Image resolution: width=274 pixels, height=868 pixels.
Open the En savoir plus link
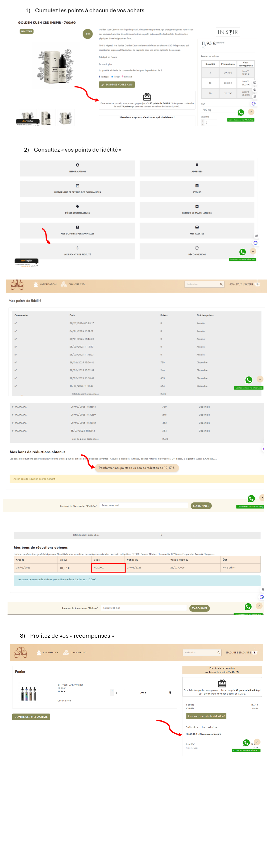[106, 64]
